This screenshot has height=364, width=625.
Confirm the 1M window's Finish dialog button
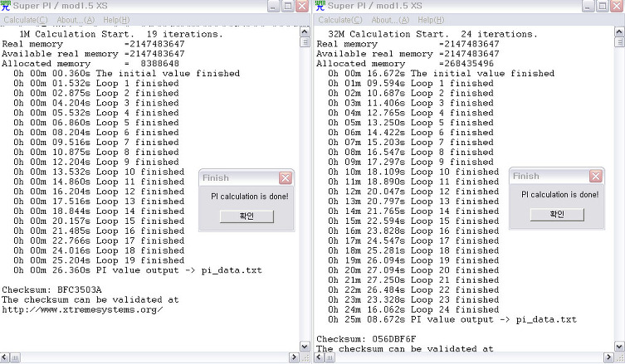247,216
